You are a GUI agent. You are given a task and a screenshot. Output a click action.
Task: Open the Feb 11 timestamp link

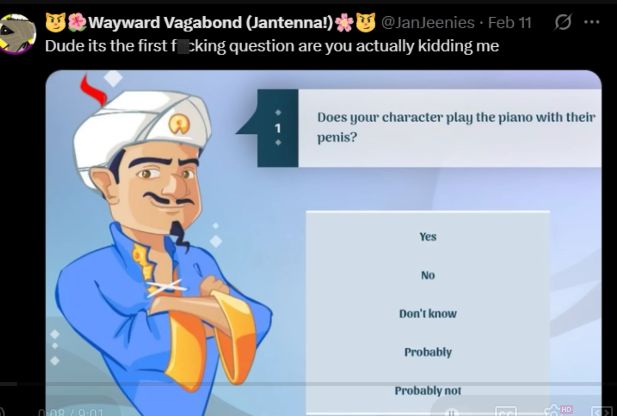click(510, 22)
